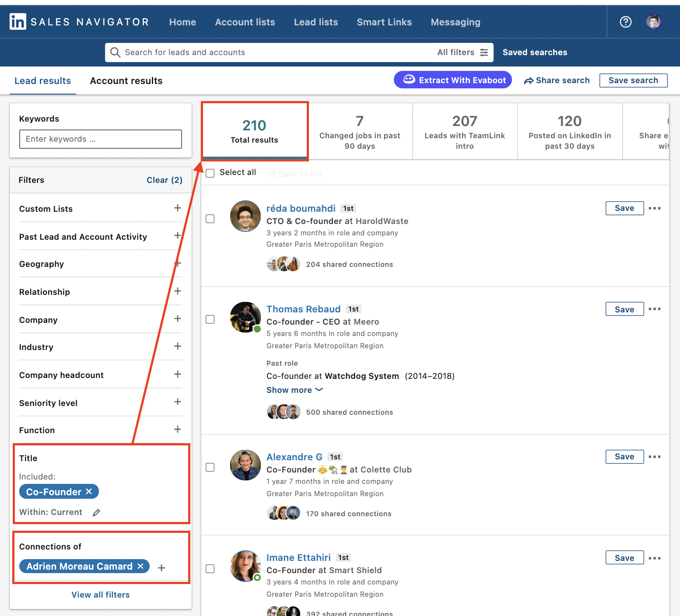This screenshot has width=680, height=616.
Task: Switch to Account results tab
Action: click(x=126, y=80)
